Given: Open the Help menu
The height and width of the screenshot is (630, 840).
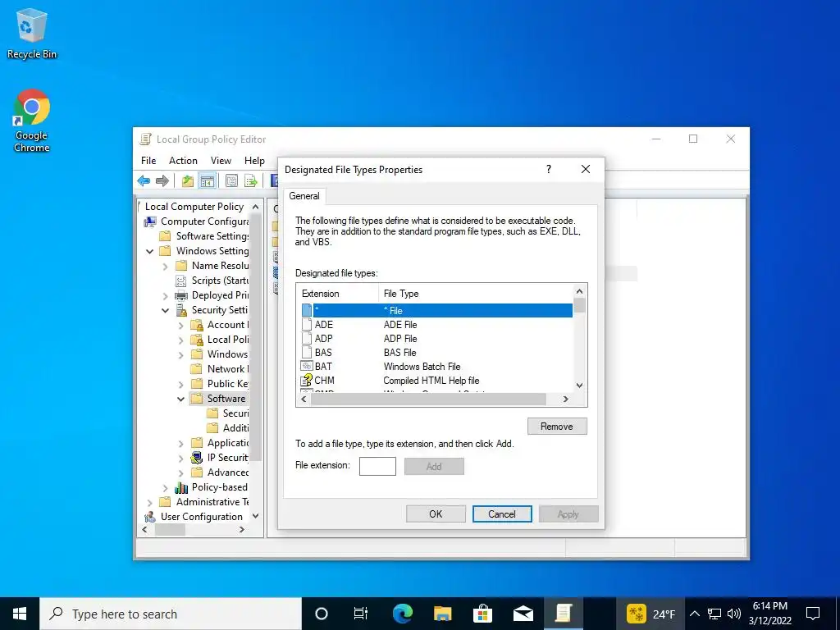Looking at the screenshot, I should [x=254, y=161].
